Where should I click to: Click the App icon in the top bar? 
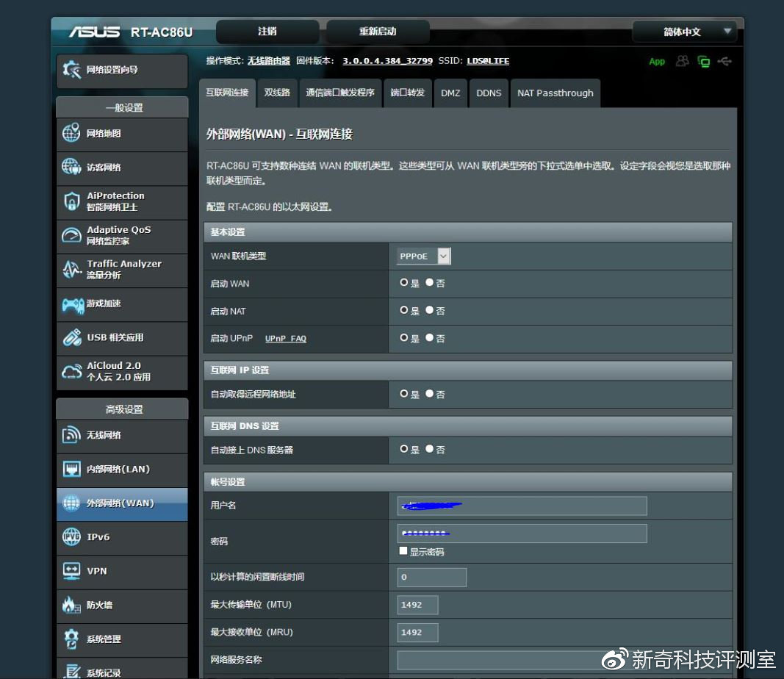[x=656, y=62]
